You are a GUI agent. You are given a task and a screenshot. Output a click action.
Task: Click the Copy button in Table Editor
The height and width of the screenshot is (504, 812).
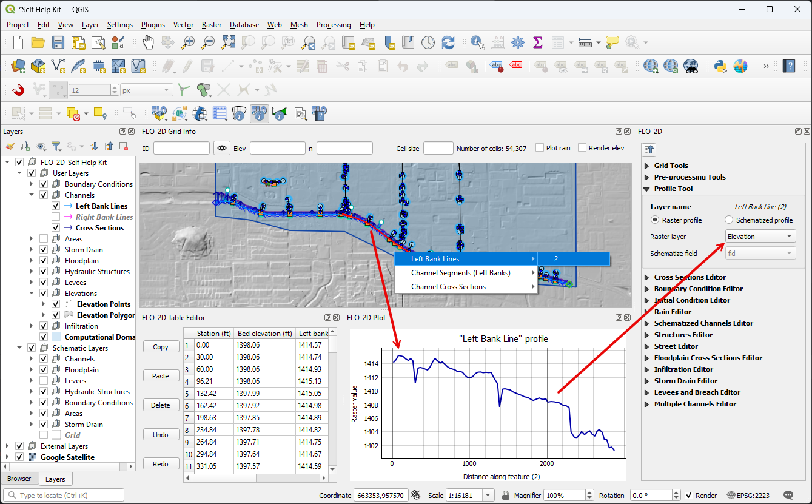161,347
